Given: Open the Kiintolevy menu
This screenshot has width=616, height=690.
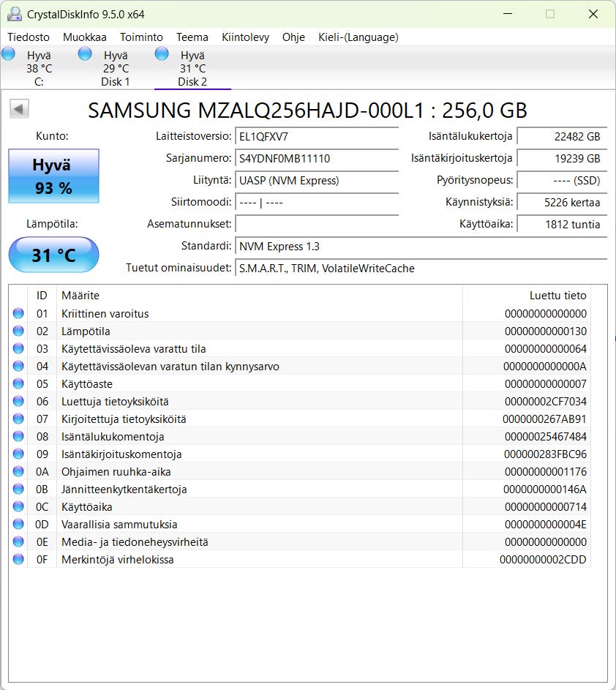Looking at the screenshot, I should pos(245,37).
